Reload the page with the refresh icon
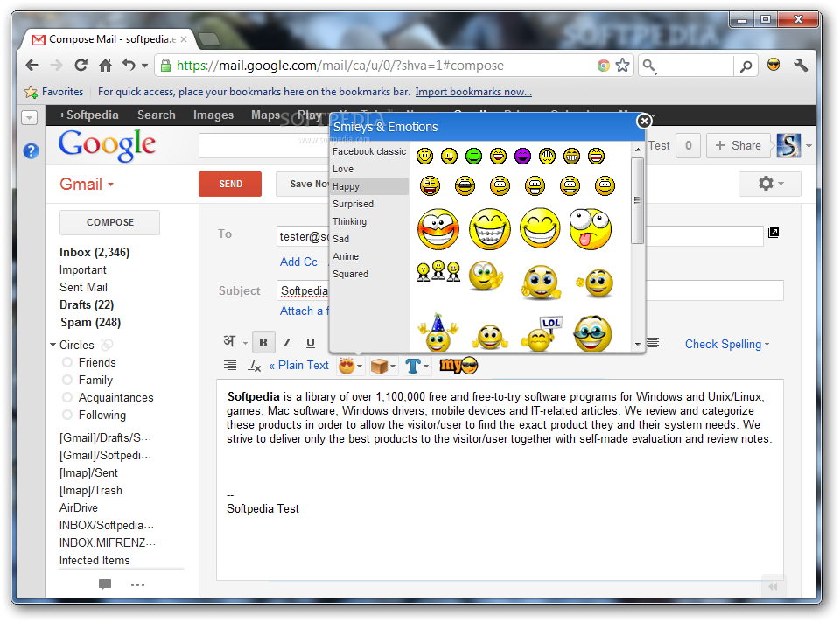 click(x=80, y=66)
